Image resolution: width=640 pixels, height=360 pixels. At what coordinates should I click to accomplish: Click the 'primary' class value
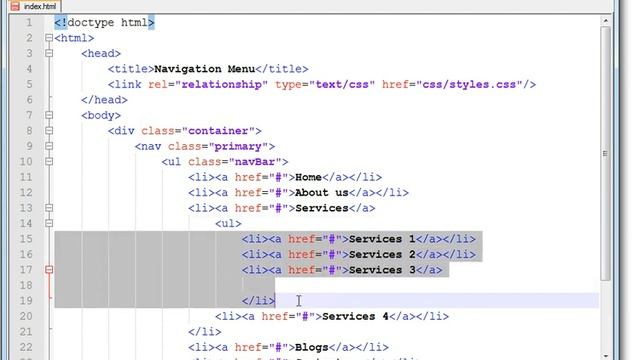[x=238, y=147]
